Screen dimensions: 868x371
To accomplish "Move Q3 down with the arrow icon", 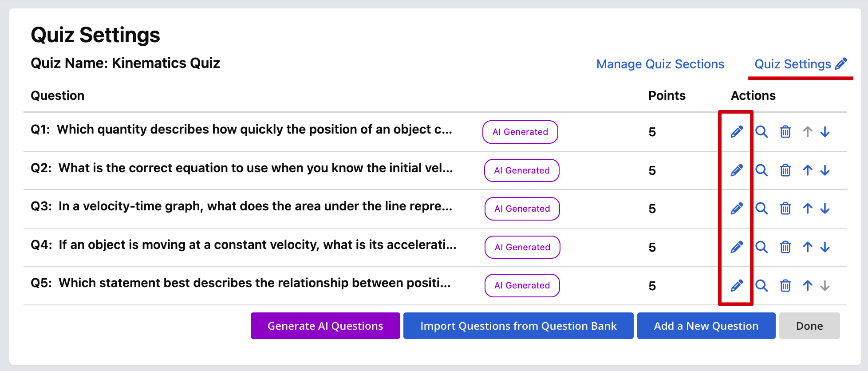I will (x=825, y=209).
